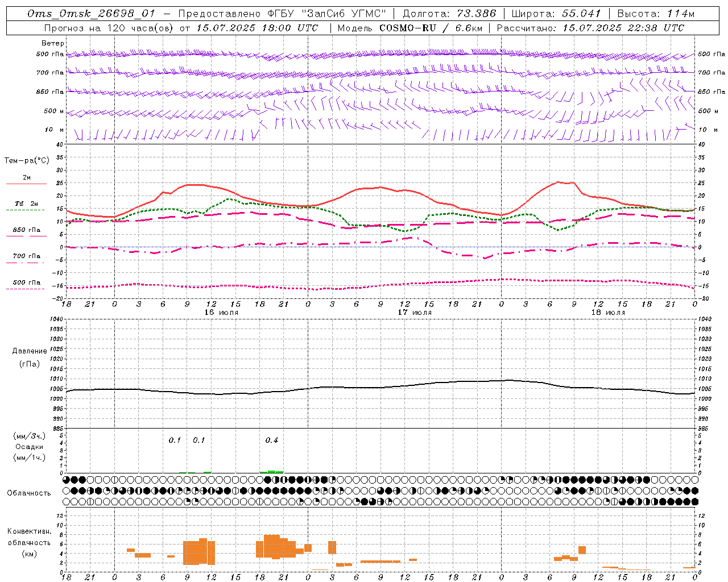Image resolution: width=728 pixels, height=582 pixels.
Task: Click the dashed line sample under Td 2м legend
Action: (x=25, y=210)
